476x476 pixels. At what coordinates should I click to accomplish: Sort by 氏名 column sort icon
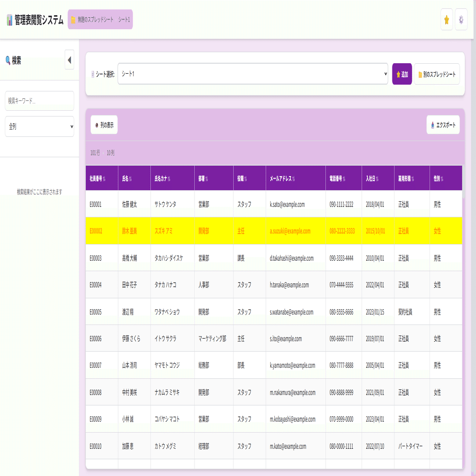point(131,179)
